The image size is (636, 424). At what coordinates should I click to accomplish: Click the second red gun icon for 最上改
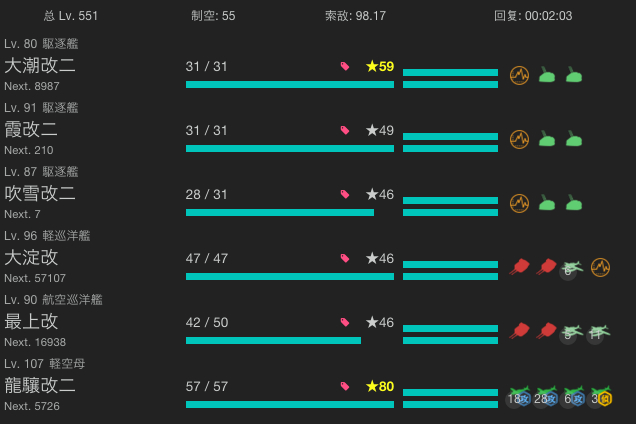[546, 331]
